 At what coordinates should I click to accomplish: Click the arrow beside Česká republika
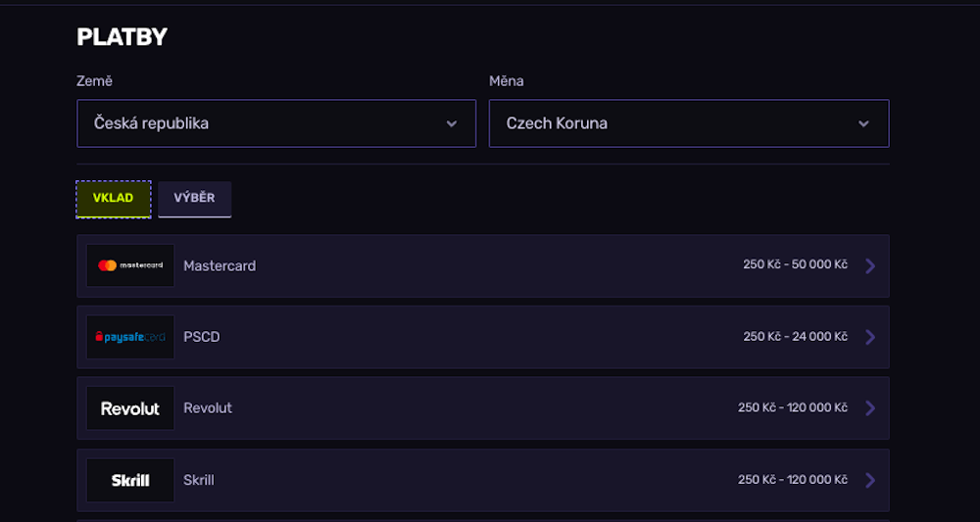click(x=452, y=124)
